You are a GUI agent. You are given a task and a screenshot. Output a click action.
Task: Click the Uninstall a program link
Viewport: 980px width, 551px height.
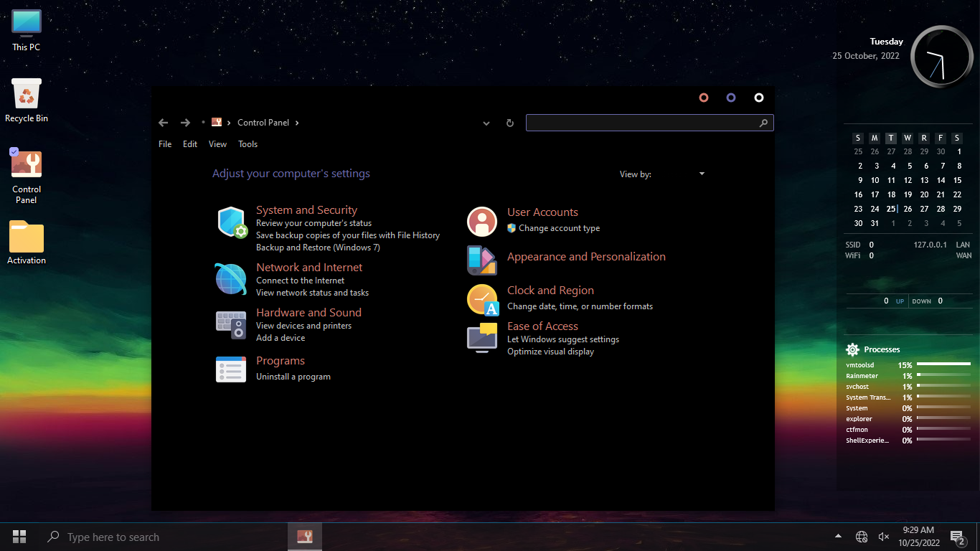[x=293, y=377]
